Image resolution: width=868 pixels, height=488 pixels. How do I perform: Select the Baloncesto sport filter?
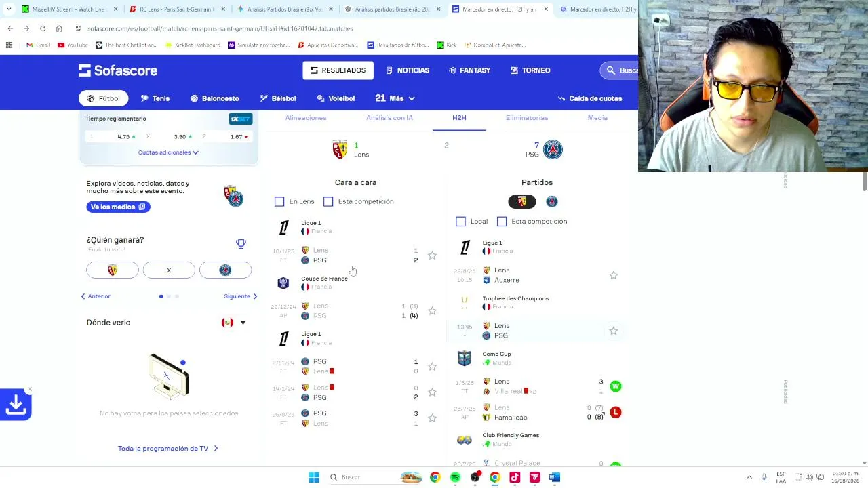(x=214, y=98)
